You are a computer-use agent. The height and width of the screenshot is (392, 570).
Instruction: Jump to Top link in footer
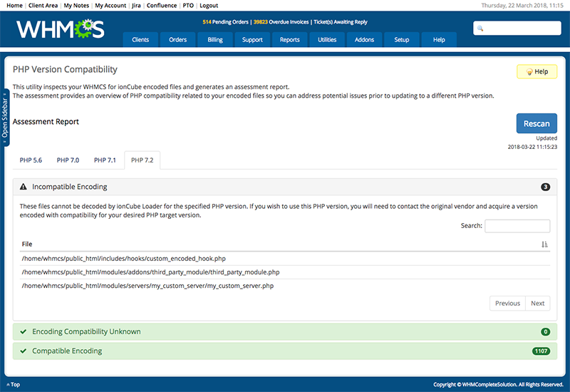(x=14, y=384)
